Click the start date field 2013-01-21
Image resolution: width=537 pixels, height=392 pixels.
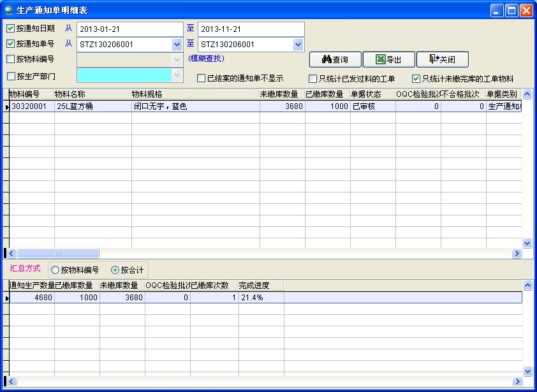129,29
